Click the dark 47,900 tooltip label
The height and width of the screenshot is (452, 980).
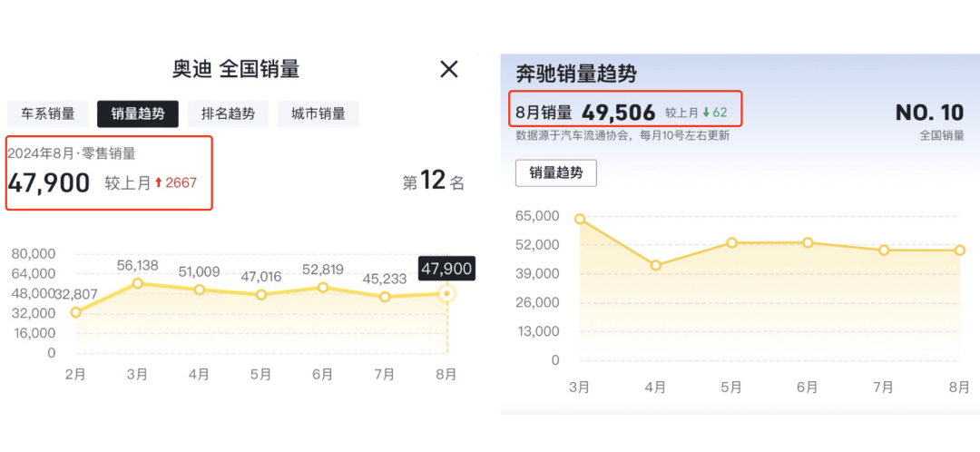point(446,269)
